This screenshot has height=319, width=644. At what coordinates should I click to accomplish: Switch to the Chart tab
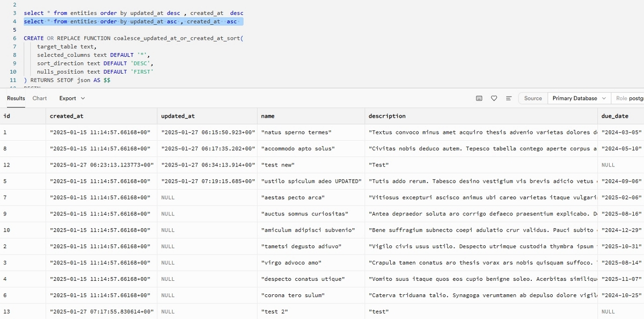pos(40,98)
